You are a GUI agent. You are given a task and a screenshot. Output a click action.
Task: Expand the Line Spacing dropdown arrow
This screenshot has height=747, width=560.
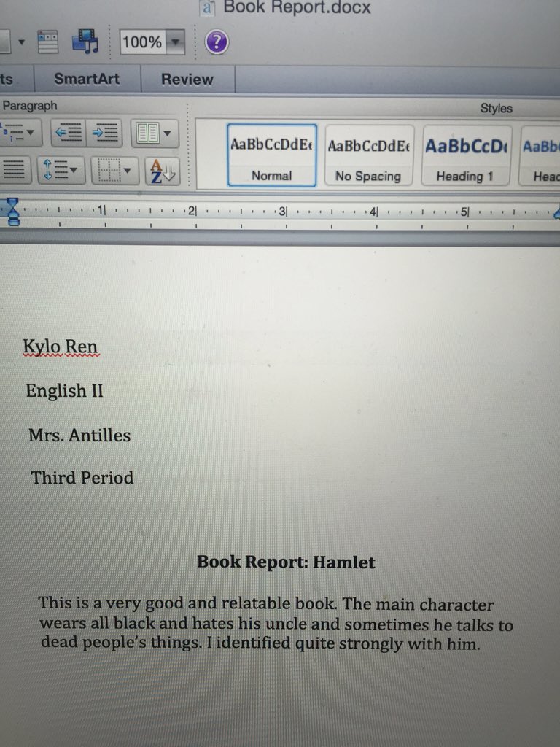click(74, 170)
